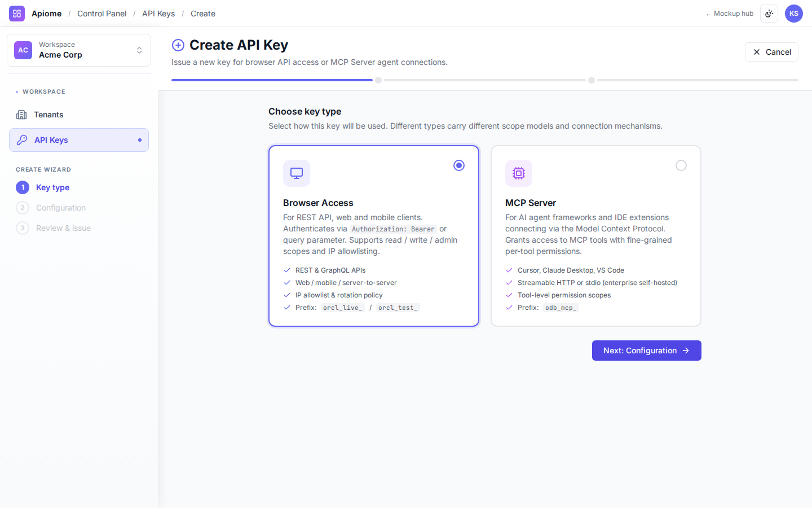Open the API Keys sidebar item

[79, 140]
